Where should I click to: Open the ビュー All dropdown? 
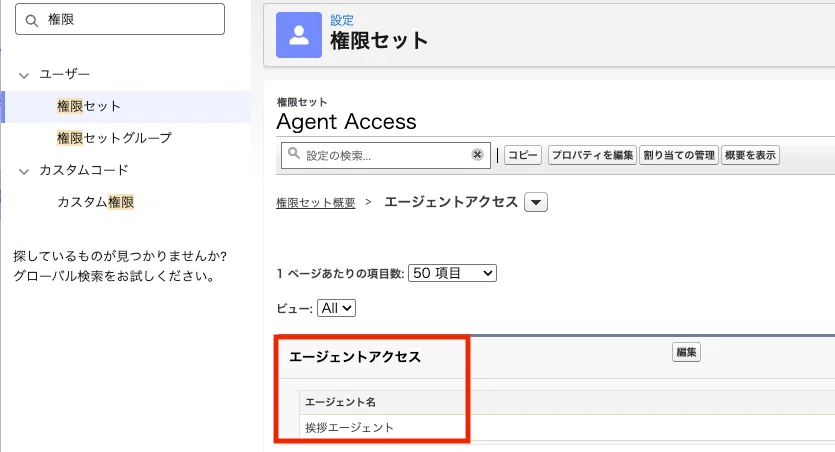[336, 308]
